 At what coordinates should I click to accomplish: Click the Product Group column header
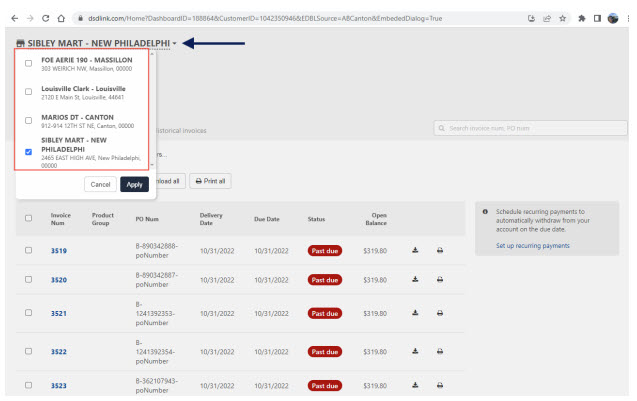coord(102,219)
